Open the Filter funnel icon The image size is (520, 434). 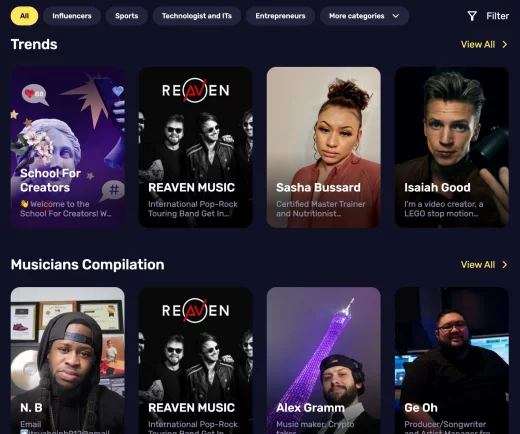click(x=472, y=16)
